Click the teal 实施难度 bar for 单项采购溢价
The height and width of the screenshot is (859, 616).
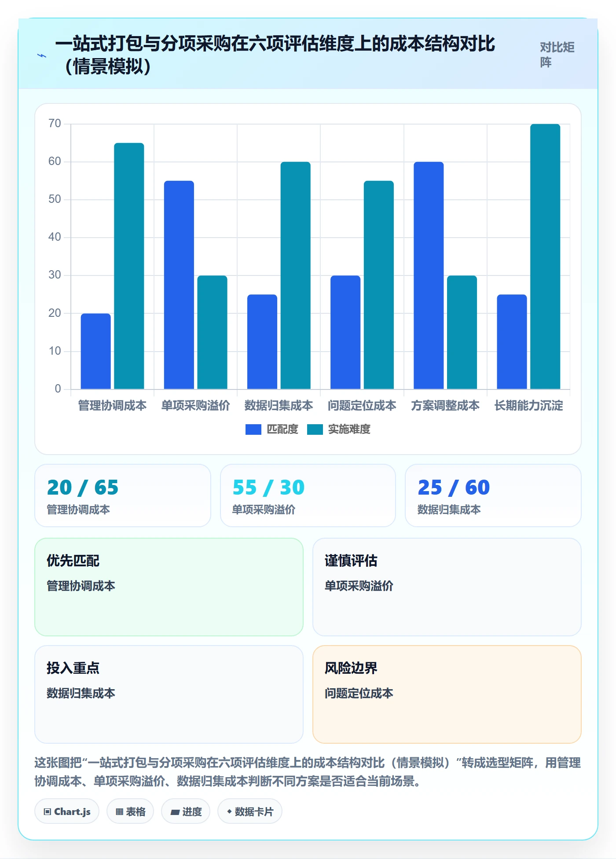click(212, 332)
